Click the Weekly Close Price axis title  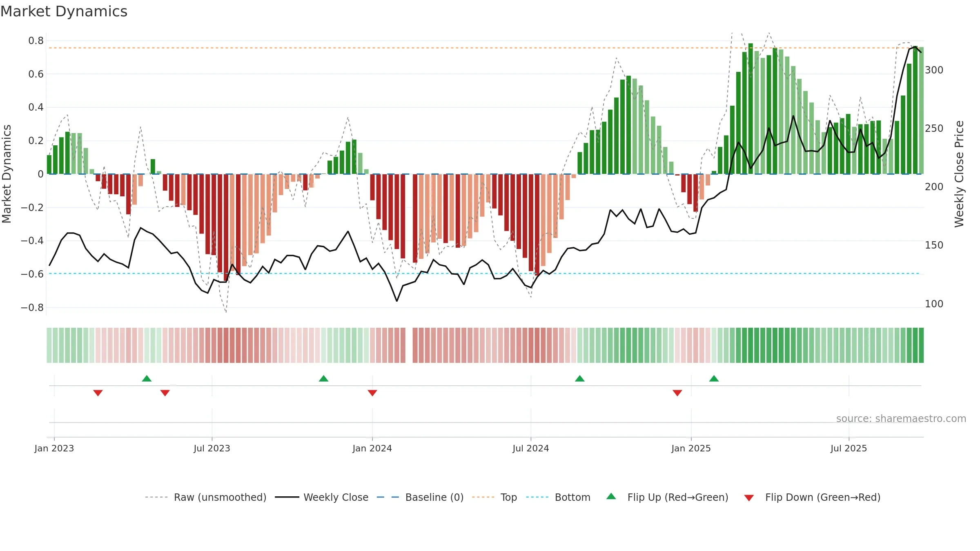click(959, 174)
